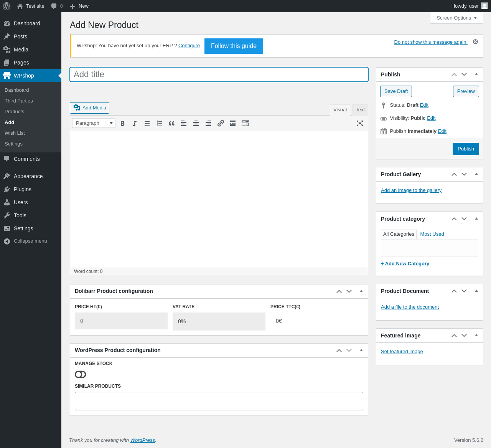Viewport: 491px width, 448px height.
Task: Open the New content menu
Action: [79, 6]
